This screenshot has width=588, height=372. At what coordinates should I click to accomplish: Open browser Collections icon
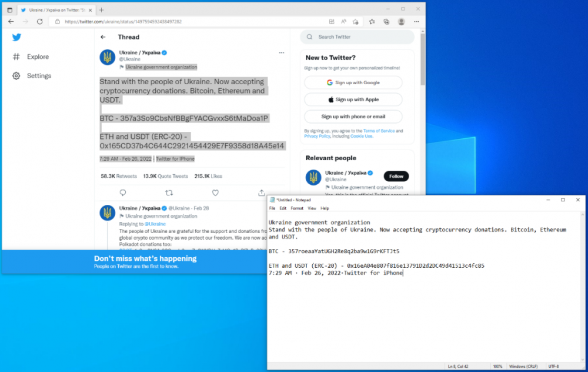(x=387, y=22)
